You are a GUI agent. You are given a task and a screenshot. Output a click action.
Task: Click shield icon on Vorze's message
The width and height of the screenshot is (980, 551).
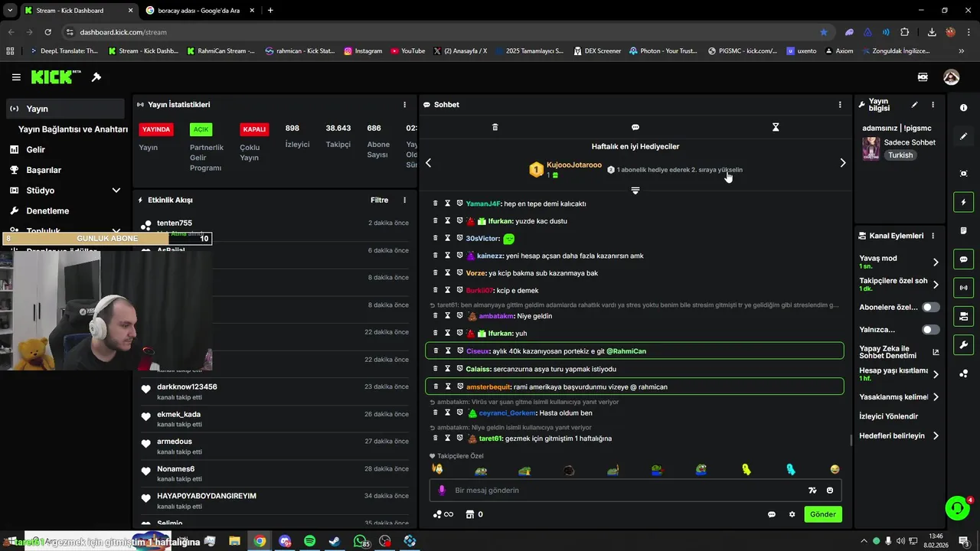[x=460, y=273]
